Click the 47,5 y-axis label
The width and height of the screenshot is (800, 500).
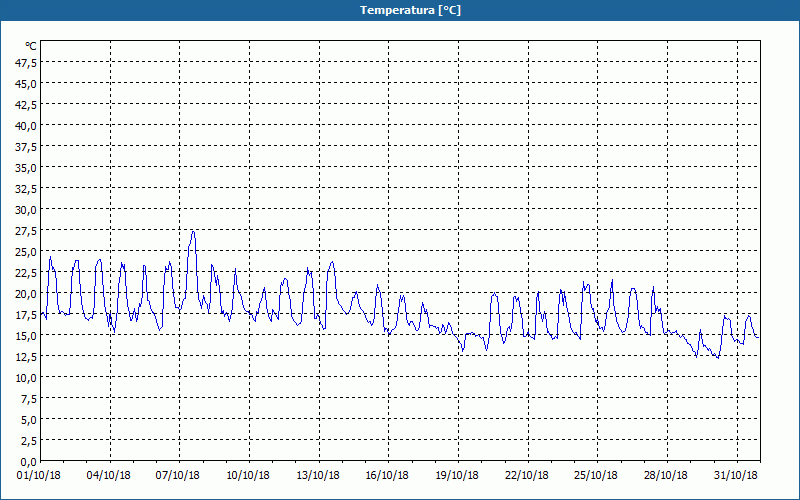pyautogui.click(x=27, y=63)
